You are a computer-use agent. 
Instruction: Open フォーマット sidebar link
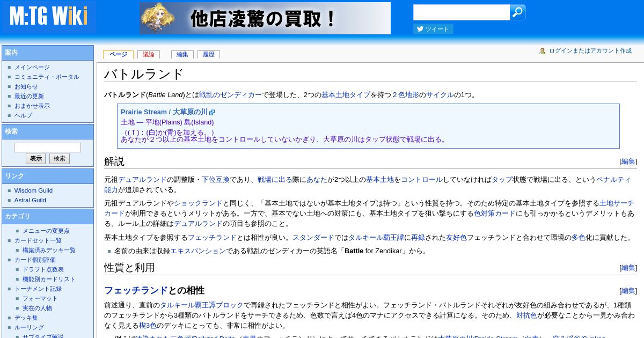[40, 298]
